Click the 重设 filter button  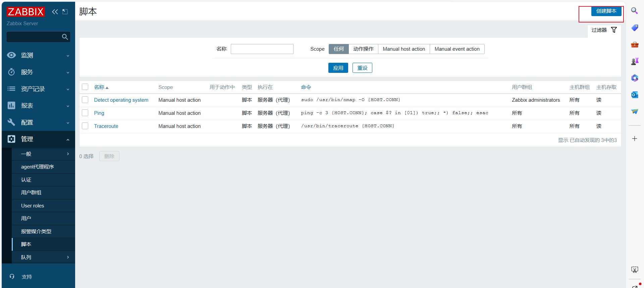[362, 68]
